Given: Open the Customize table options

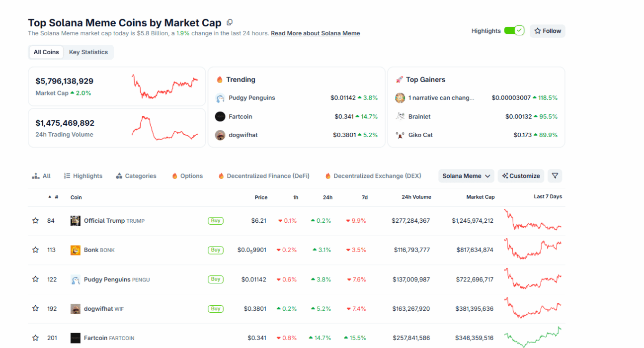Looking at the screenshot, I should pyautogui.click(x=521, y=176).
